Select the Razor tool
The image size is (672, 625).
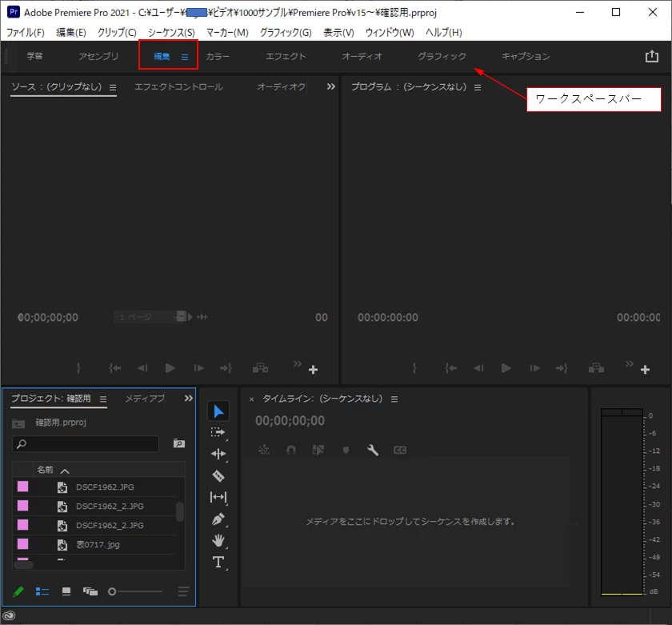click(x=218, y=475)
